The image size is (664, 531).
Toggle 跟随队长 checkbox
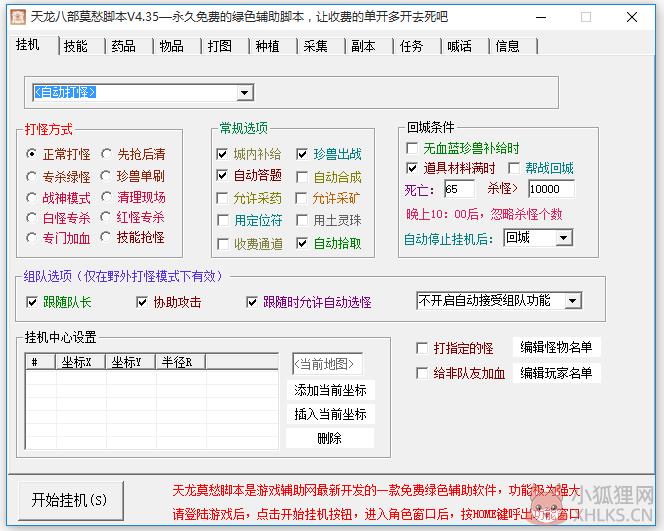[x=32, y=302]
